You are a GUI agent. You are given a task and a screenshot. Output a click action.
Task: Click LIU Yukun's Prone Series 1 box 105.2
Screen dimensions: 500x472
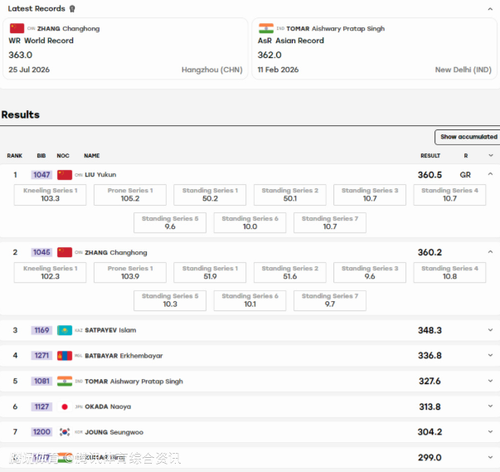(130, 195)
